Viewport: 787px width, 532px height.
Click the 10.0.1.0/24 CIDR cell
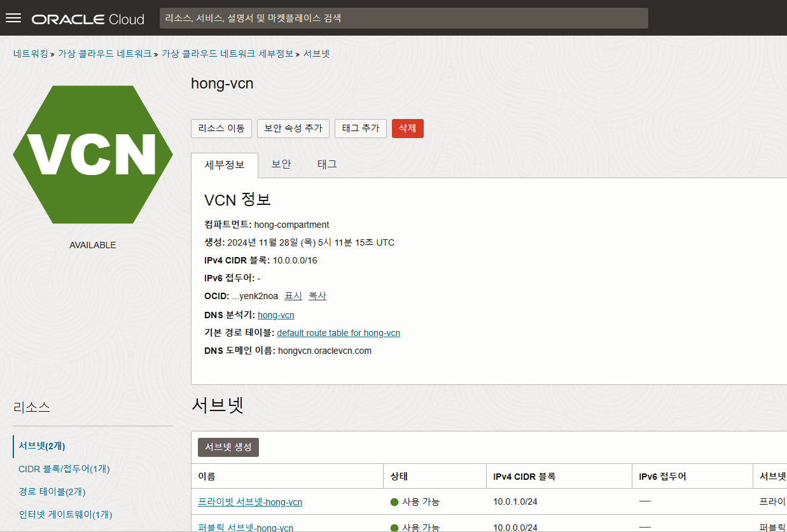coord(515,502)
